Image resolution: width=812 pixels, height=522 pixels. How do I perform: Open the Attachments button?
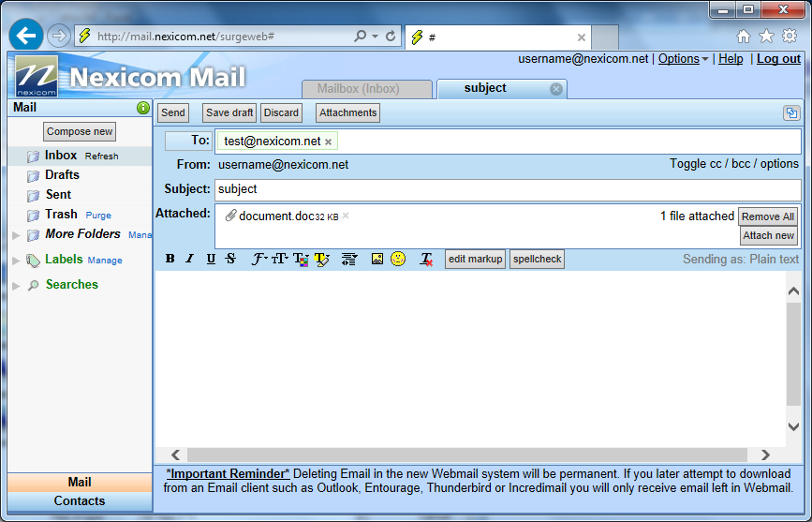click(x=348, y=112)
